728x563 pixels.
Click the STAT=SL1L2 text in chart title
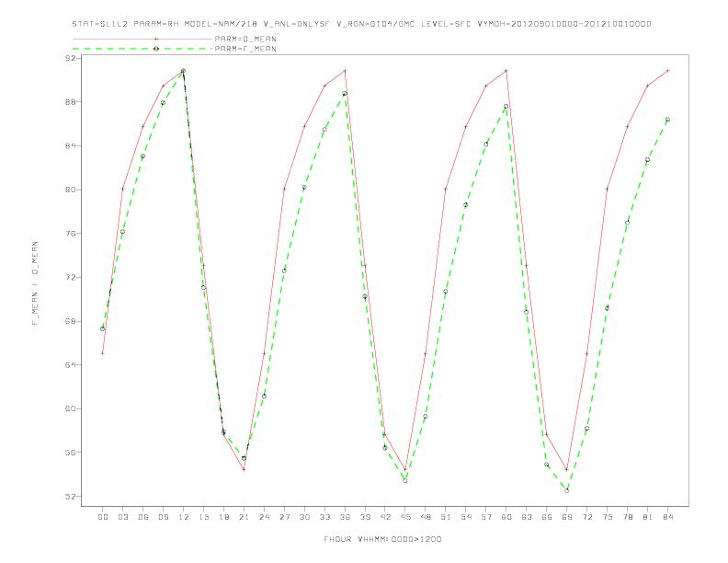[x=100, y=24]
